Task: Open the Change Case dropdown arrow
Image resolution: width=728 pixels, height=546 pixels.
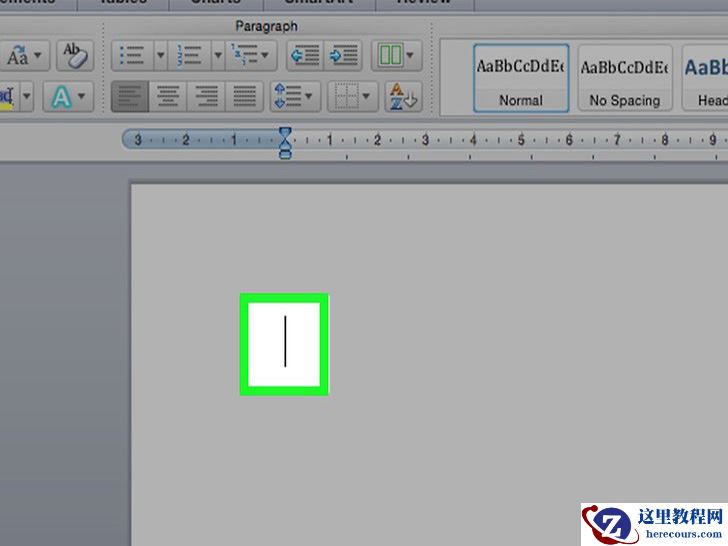Action: pyautogui.click(x=38, y=56)
